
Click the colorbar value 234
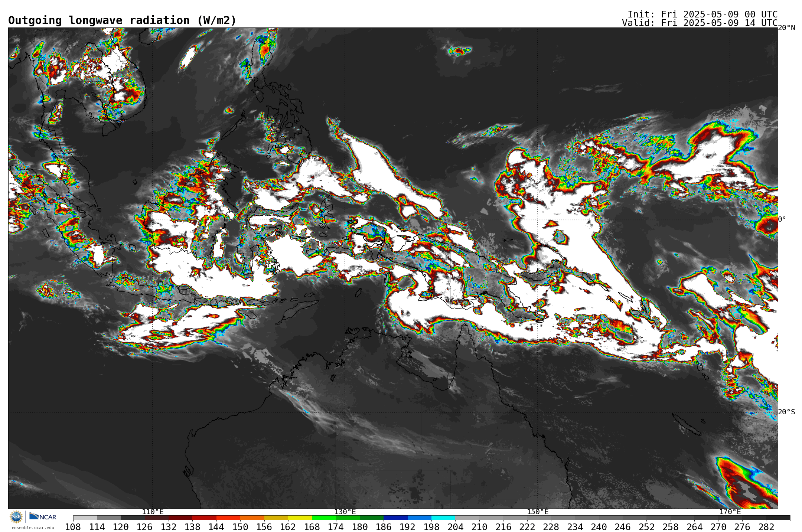[x=575, y=527]
